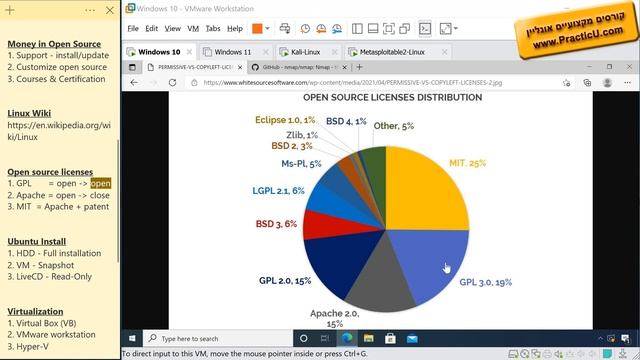
Task: Click the VMware CD/DVD status icon
Action: [524, 354]
